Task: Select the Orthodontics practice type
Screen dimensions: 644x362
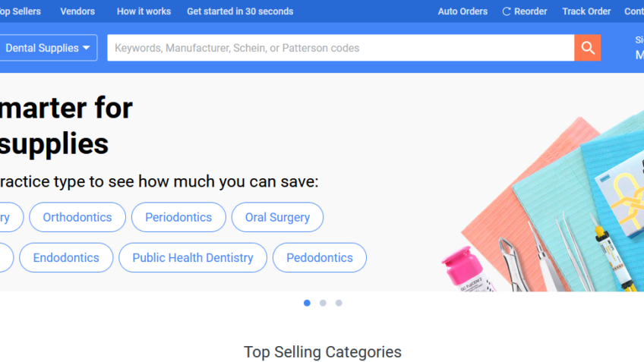Action: click(x=77, y=217)
